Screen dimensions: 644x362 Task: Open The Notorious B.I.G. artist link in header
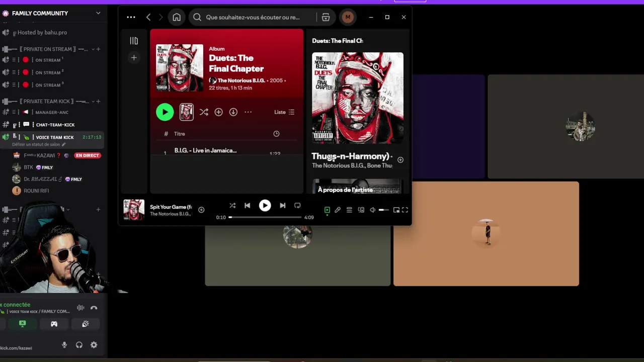(241, 80)
